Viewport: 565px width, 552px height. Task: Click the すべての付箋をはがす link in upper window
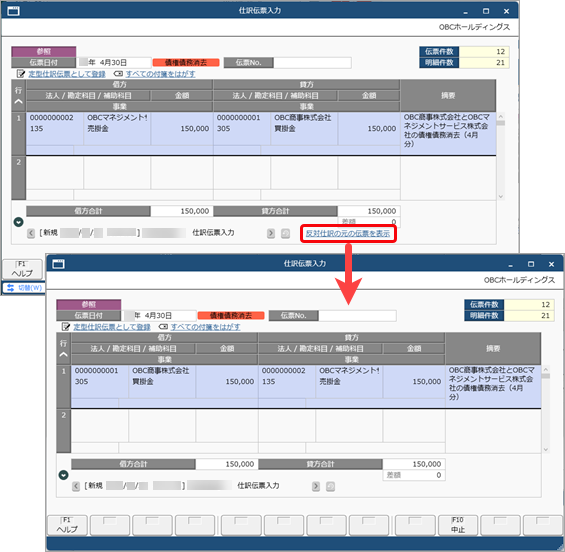[x=160, y=74]
